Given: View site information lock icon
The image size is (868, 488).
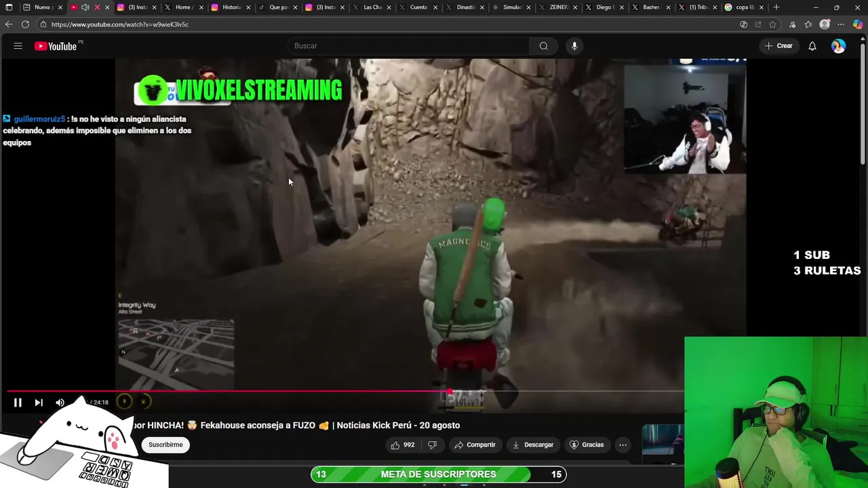Looking at the screenshot, I should tap(43, 24).
